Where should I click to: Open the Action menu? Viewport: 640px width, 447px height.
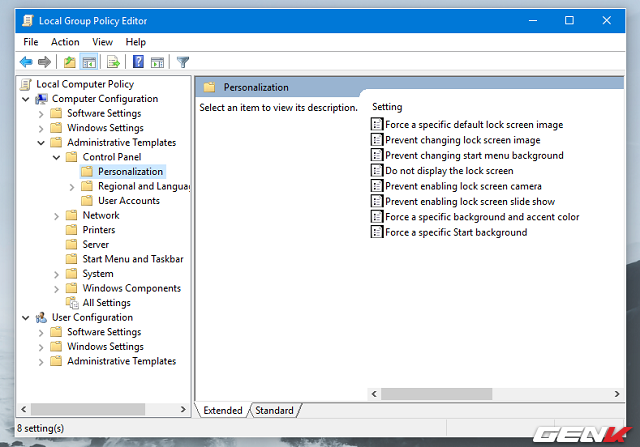(65, 42)
